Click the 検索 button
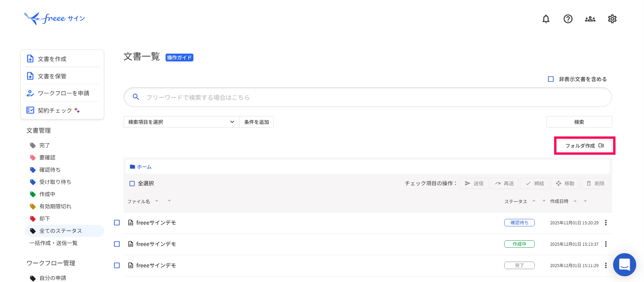 [579, 122]
